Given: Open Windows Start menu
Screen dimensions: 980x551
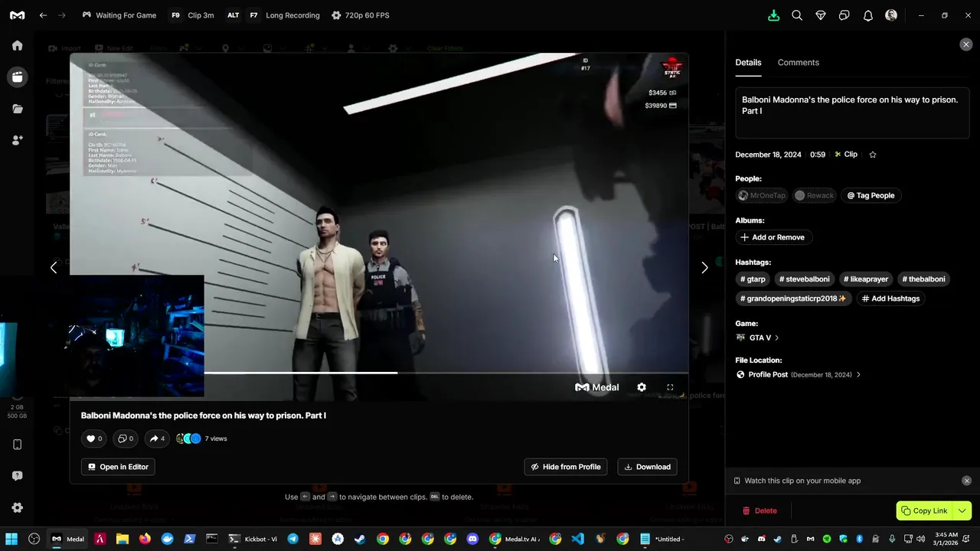Looking at the screenshot, I should 11,539.
